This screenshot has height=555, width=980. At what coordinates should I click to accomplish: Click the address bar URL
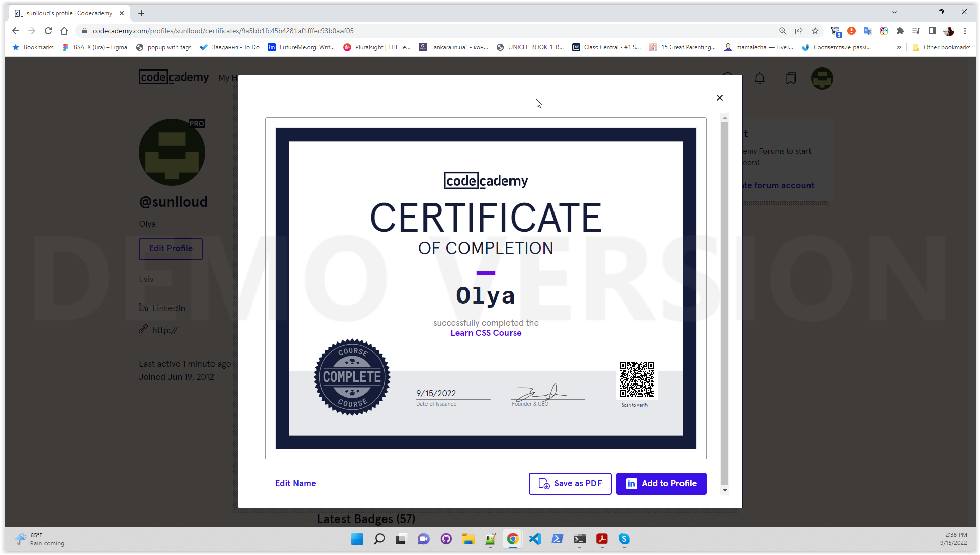pos(223,31)
